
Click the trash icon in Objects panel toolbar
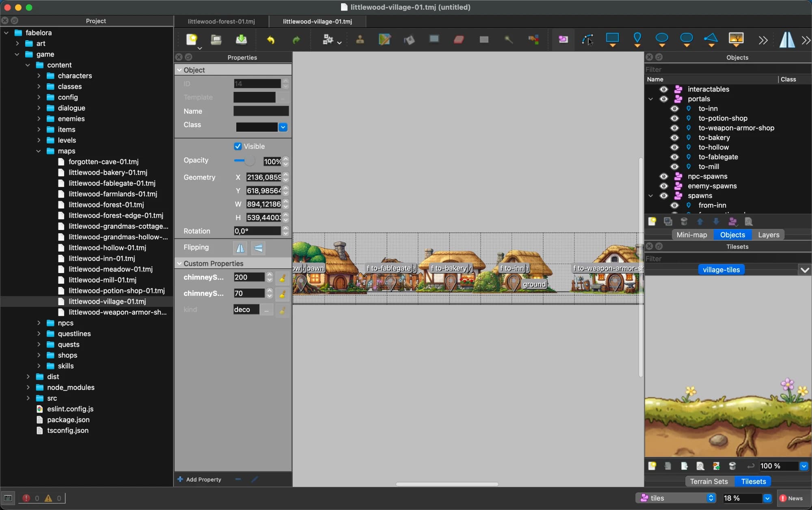click(684, 221)
